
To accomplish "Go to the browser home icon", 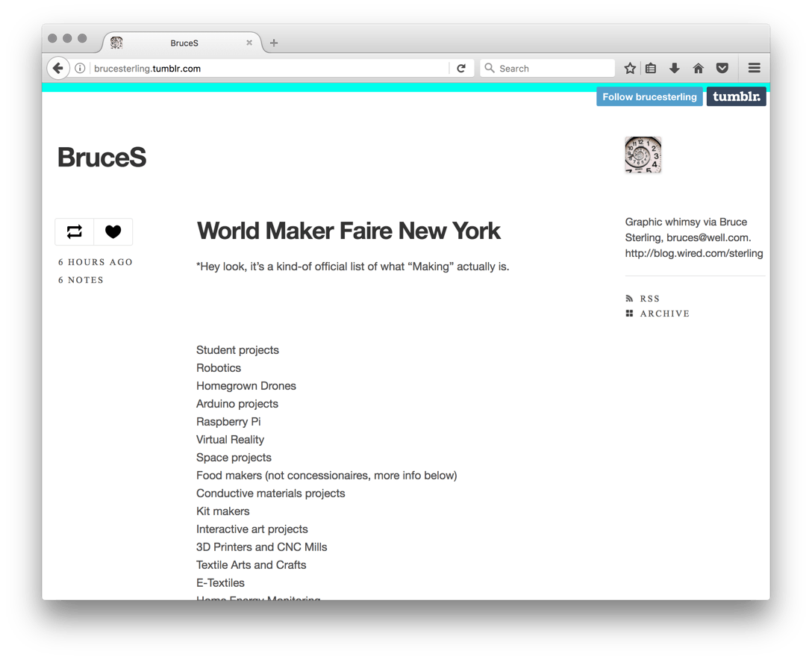I will coord(699,68).
